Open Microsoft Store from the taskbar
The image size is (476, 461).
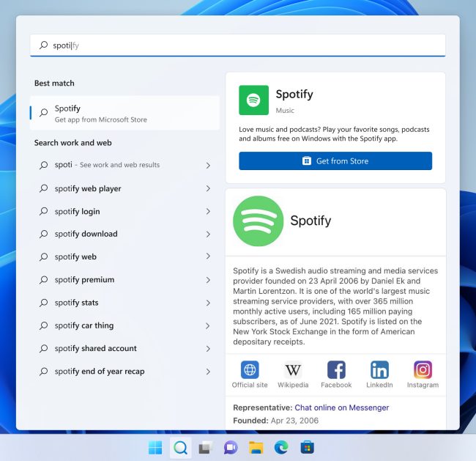click(x=307, y=447)
